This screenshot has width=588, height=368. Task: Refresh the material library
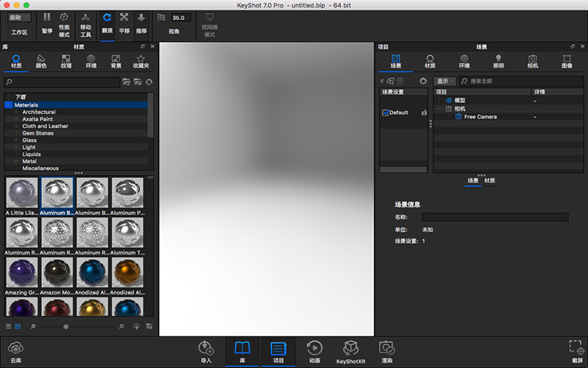pos(149,82)
